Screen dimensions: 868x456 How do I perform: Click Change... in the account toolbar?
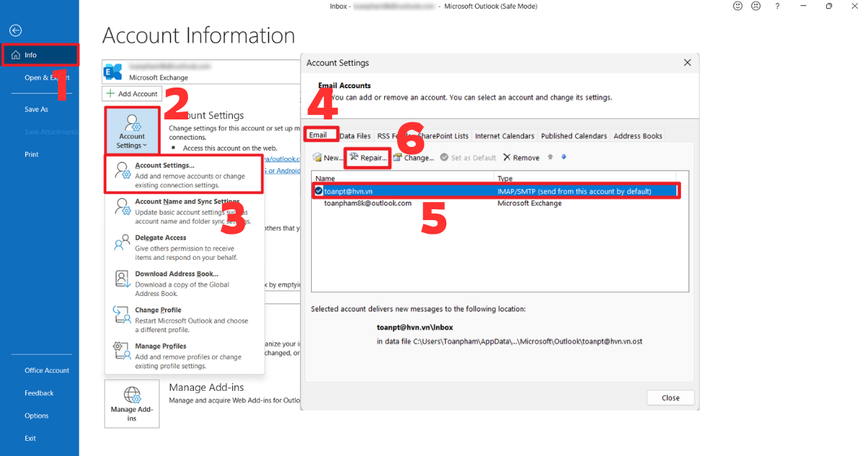414,158
